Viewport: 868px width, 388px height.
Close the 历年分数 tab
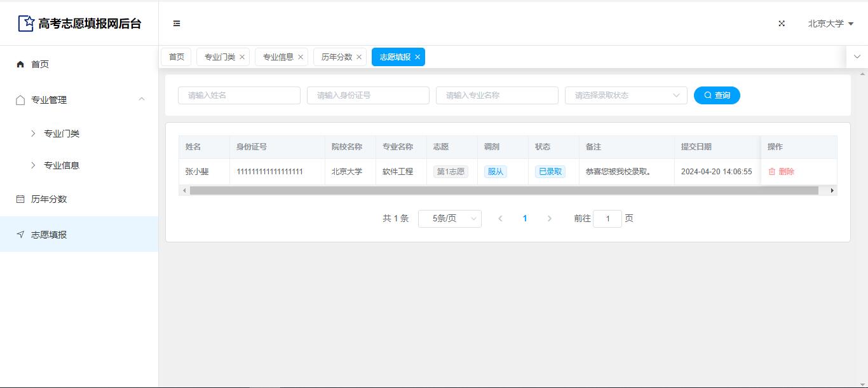(359, 57)
